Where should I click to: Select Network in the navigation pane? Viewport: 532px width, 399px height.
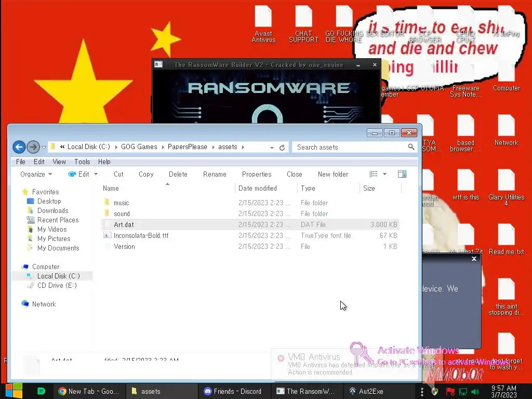pyautogui.click(x=44, y=304)
